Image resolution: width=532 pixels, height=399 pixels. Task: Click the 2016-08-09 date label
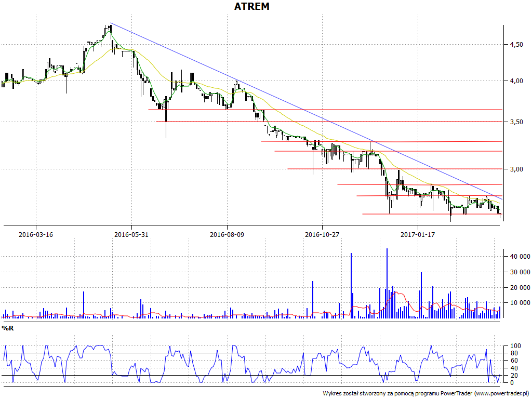tap(227, 234)
